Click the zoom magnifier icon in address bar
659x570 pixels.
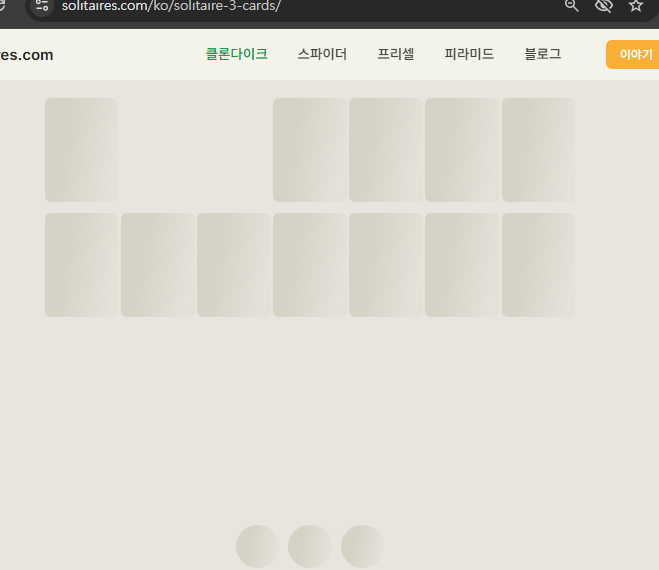(x=572, y=5)
